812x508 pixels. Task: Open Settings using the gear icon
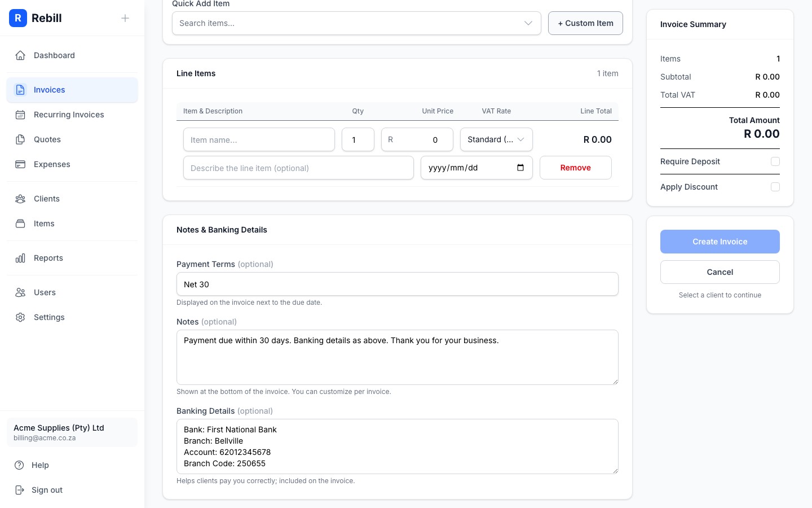pos(20,317)
